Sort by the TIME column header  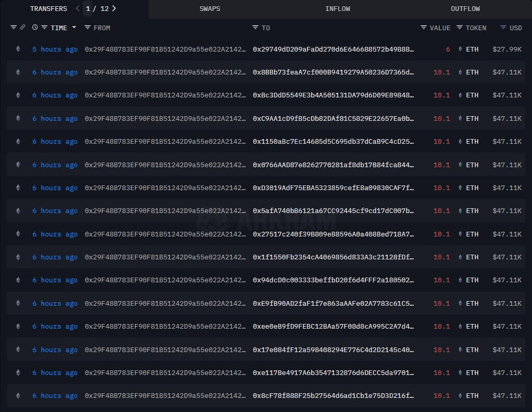(x=59, y=28)
